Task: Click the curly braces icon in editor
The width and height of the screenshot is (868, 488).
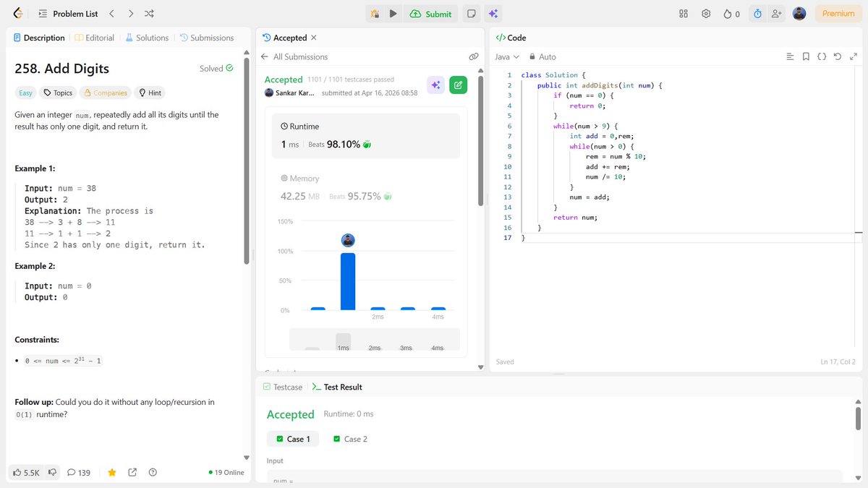Action: [x=822, y=56]
